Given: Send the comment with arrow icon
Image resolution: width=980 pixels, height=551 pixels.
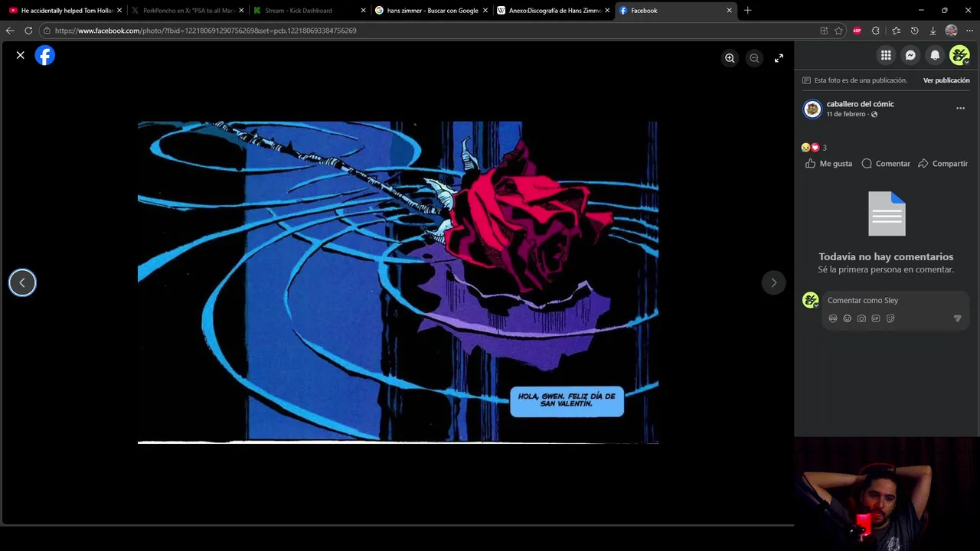Looking at the screenshot, I should point(957,318).
